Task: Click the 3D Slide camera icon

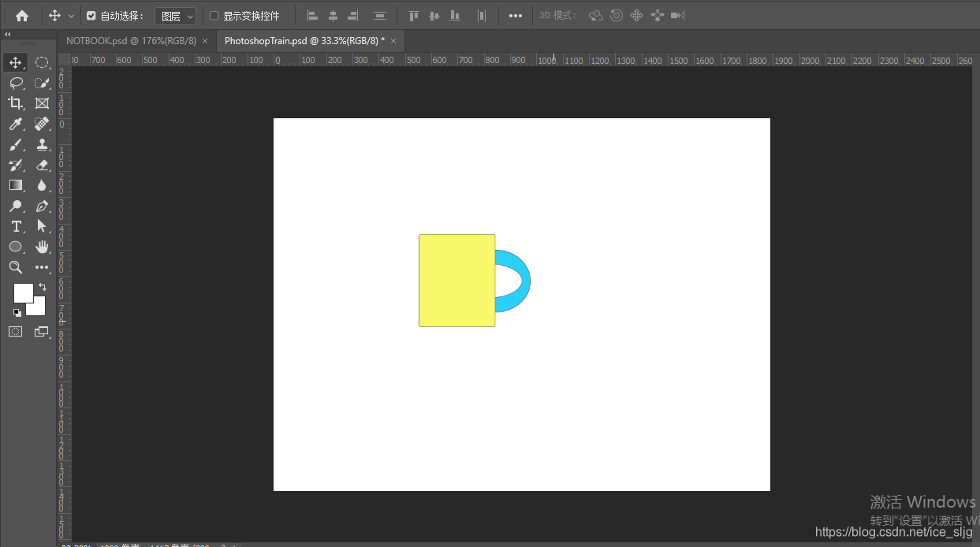Action: click(x=658, y=15)
